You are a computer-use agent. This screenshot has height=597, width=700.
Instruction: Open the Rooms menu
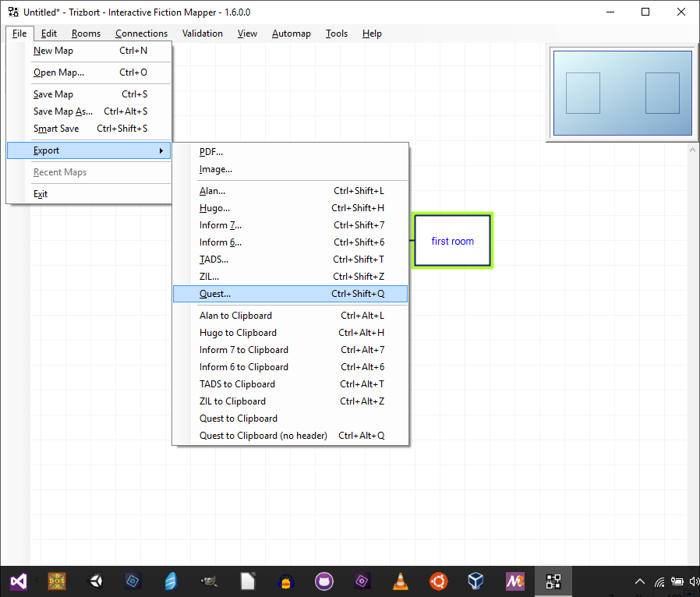[86, 34]
